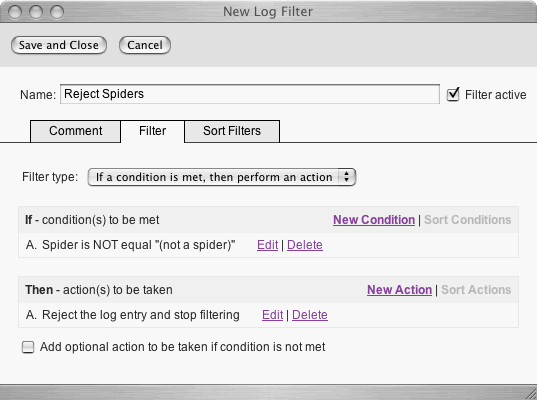The image size is (537, 400).
Task: Click the greyed Sort Actions link
Action: (476, 290)
